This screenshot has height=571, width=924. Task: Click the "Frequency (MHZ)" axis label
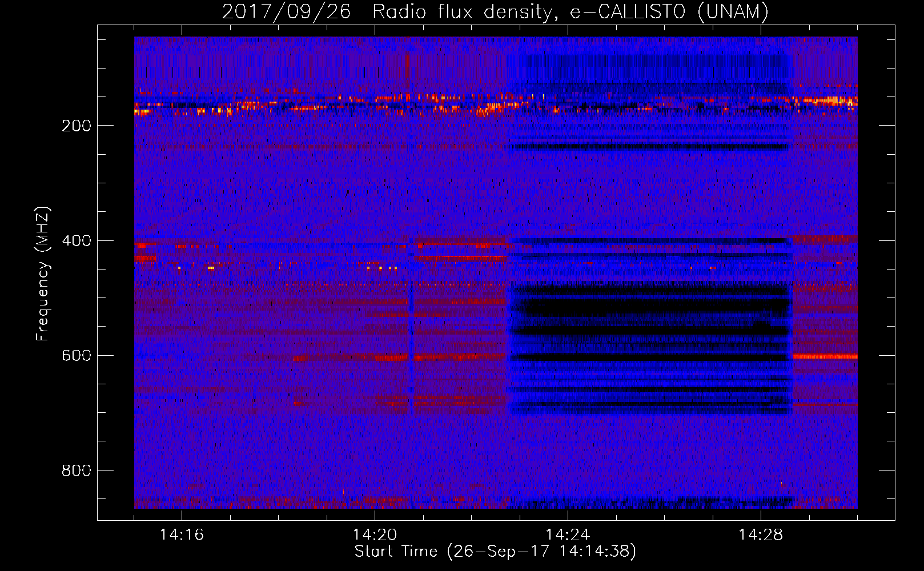coord(43,274)
